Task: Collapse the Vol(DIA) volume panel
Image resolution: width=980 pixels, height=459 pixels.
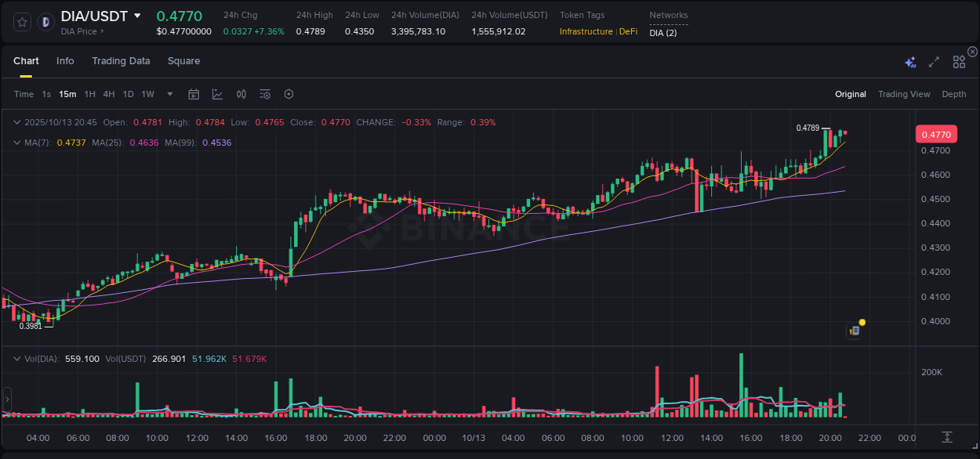Action: pos(16,358)
